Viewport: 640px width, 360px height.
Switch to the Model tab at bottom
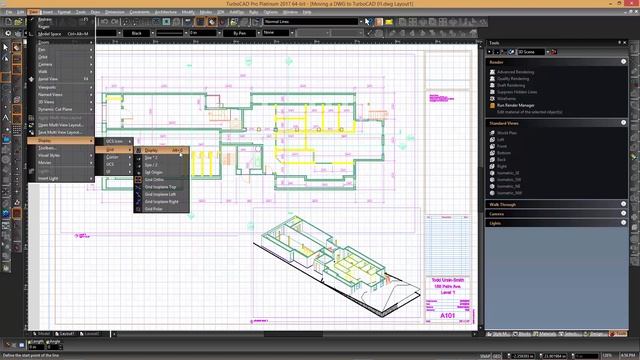pos(42,334)
